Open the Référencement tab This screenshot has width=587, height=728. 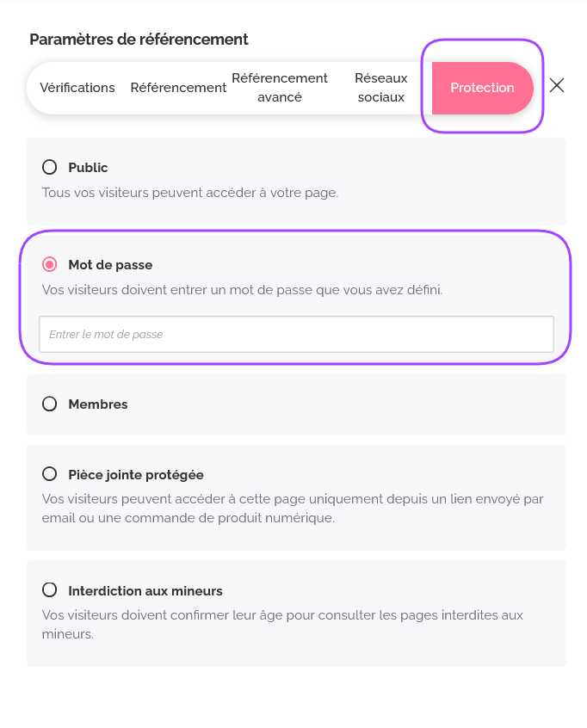(x=178, y=88)
